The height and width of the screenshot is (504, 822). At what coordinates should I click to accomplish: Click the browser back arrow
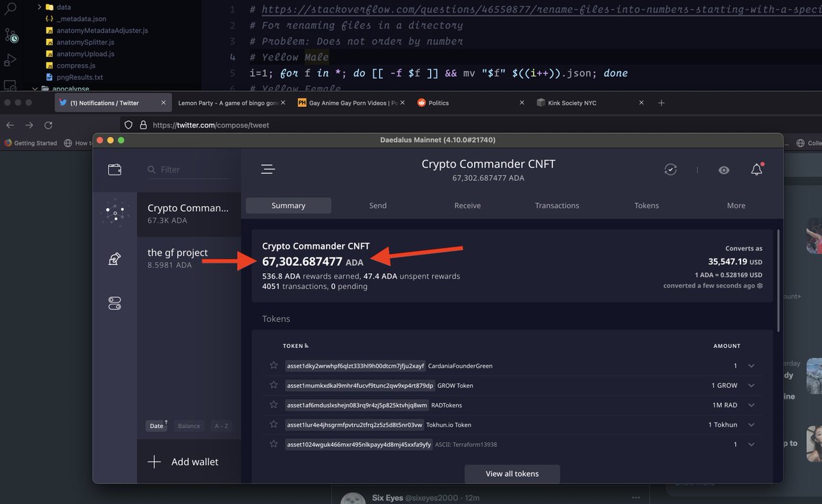tap(10, 125)
